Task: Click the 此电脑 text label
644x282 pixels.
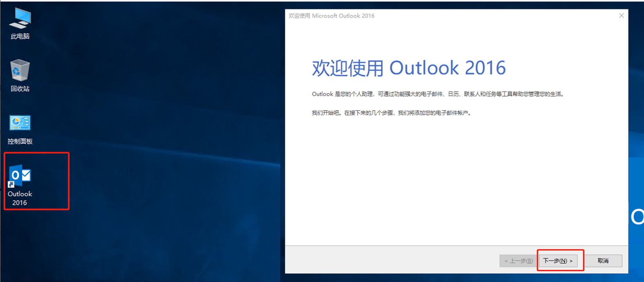Action: click(20, 36)
